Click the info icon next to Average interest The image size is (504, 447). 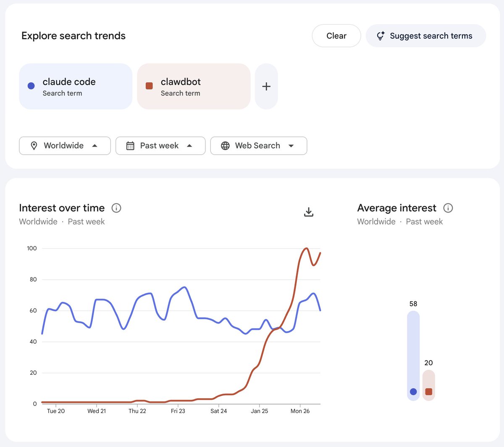coord(448,208)
